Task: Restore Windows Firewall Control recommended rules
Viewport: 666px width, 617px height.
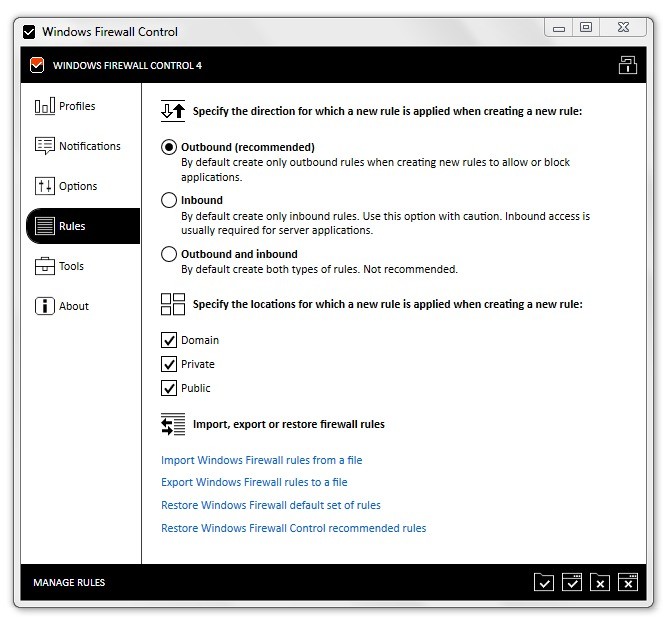Action: pyautogui.click(x=293, y=528)
